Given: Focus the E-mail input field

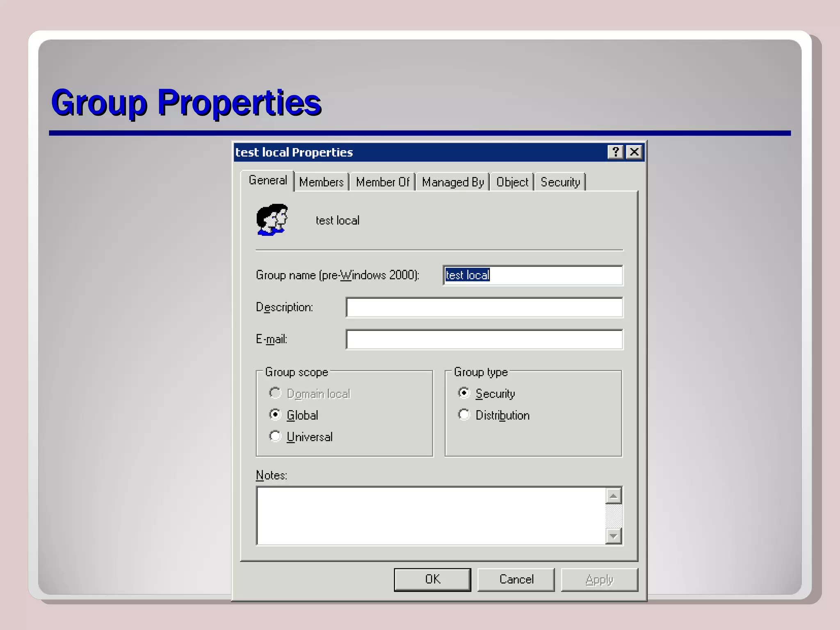Looking at the screenshot, I should 484,339.
